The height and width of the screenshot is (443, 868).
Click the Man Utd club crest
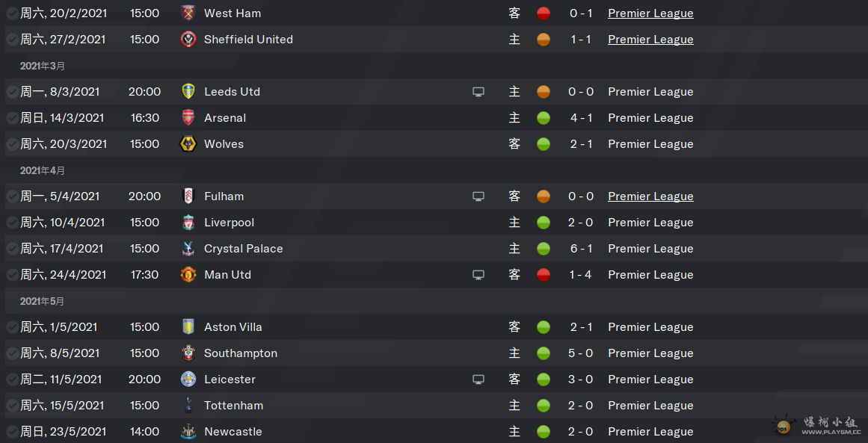point(188,275)
